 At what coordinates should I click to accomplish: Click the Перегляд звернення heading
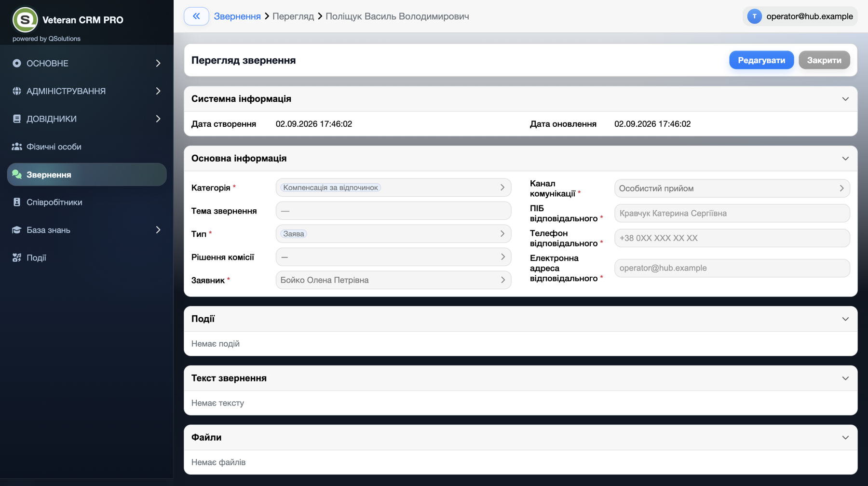[x=244, y=60]
